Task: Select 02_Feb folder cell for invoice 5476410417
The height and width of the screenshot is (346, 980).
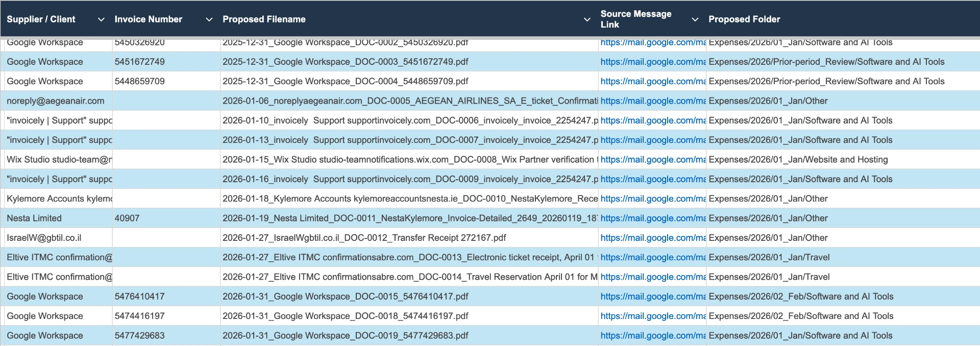Action: pos(843,296)
